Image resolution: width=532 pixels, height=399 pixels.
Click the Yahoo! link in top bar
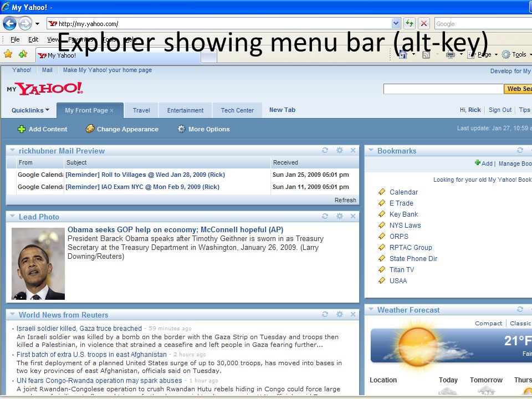22,70
